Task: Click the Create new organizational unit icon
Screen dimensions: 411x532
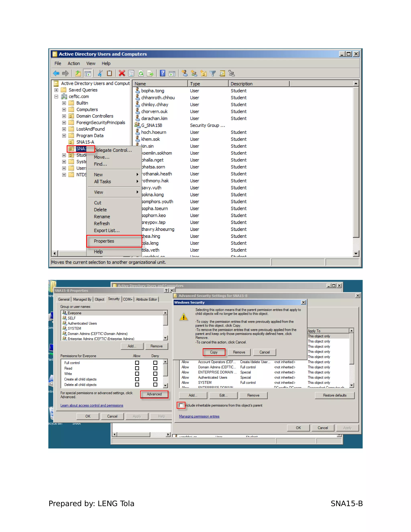Action: pyautogui.click(x=203, y=73)
